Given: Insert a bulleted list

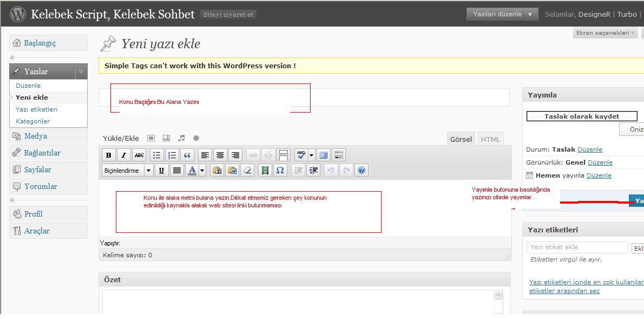Looking at the screenshot, I should pyautogui.click(x=157, y=155).
